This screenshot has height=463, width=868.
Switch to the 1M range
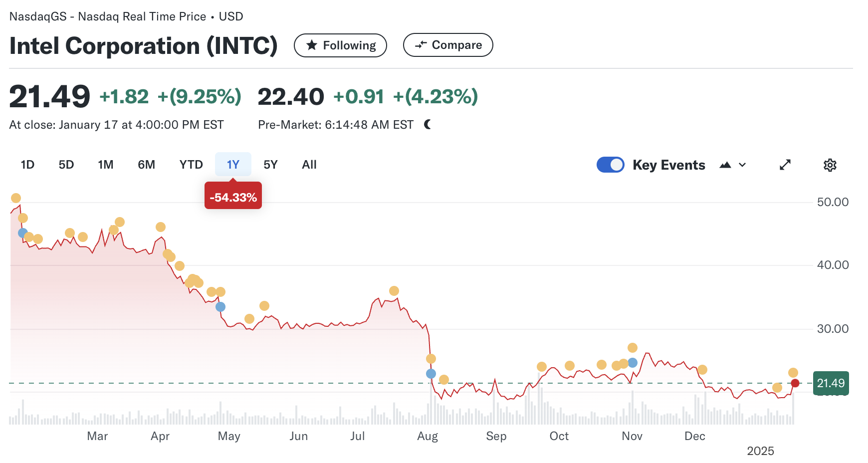pyautogui.click(x=106, y=165)
